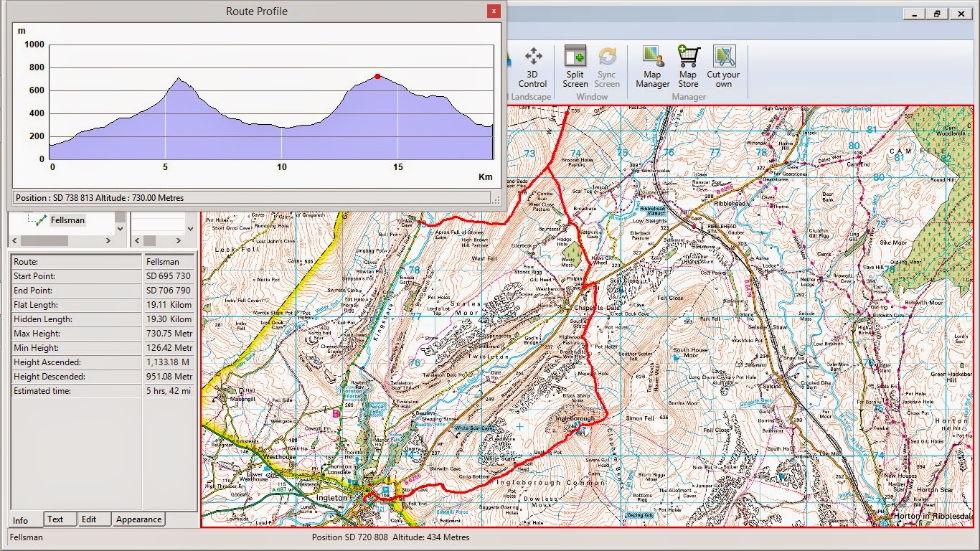The height and width of the screenshot is (551, 980).
Task: Click the Estimated time value 5 hrs
Action: pos(169,391)
